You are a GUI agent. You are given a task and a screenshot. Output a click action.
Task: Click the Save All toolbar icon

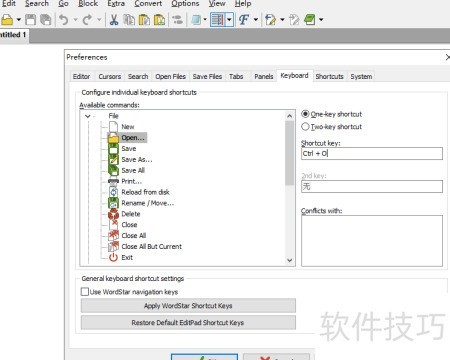point(45,20)
